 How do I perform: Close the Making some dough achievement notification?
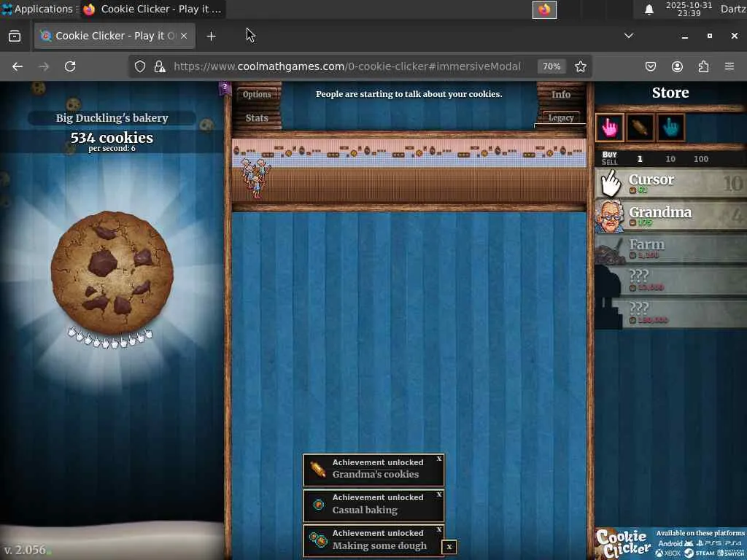[439, 530]
